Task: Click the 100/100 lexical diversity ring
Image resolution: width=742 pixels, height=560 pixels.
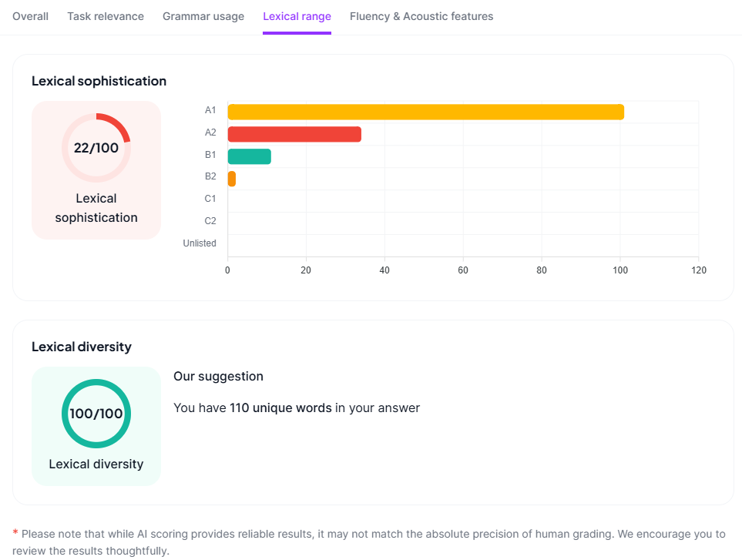Action: coord(96,414)
